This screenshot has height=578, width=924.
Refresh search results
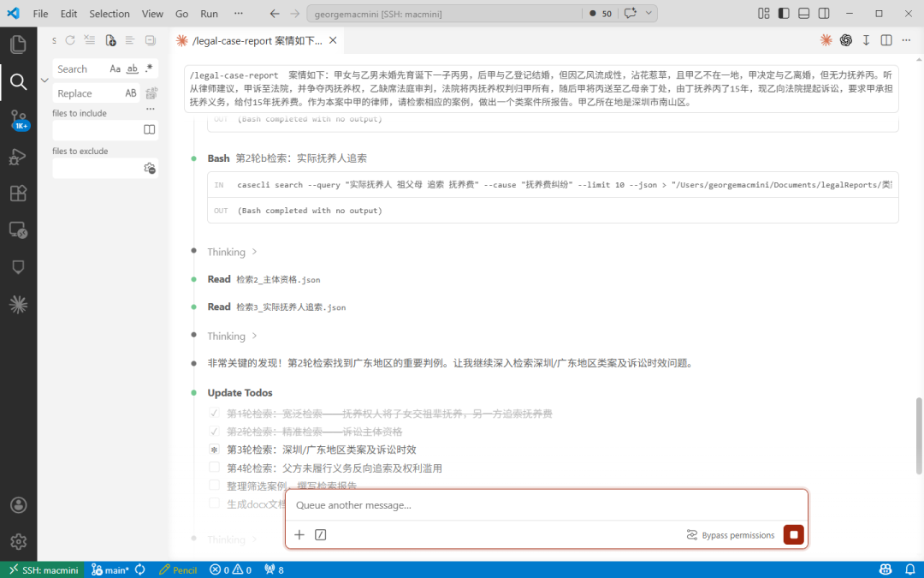[70, 40]
